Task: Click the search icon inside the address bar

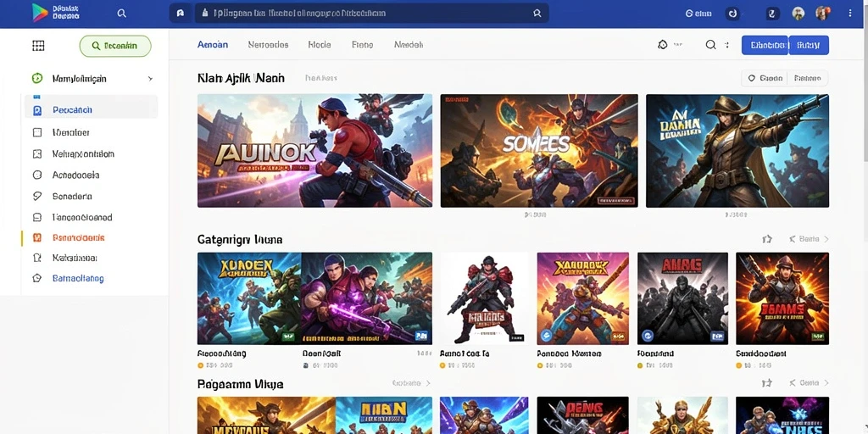Action: tap(537, 14)
